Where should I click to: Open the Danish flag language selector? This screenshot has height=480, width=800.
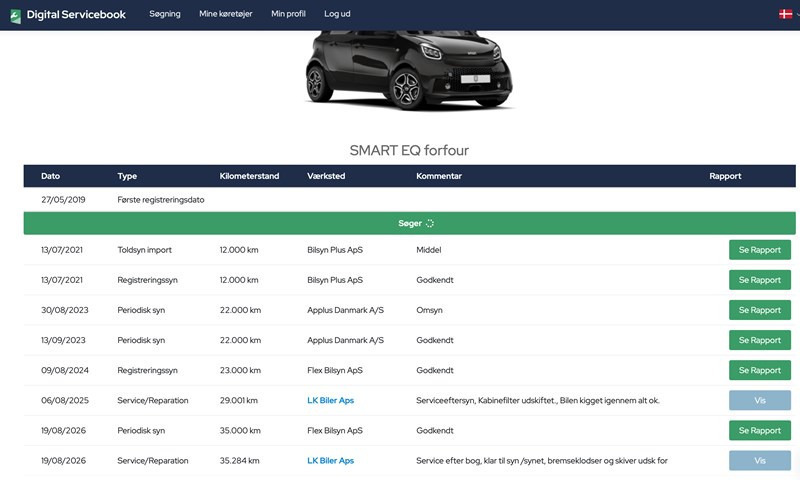tap(786, 14)
